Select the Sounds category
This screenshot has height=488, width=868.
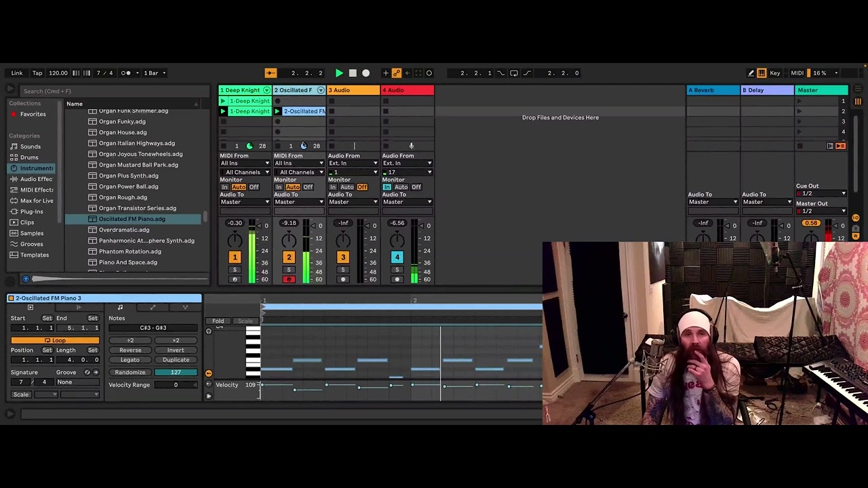click(31, 146)
